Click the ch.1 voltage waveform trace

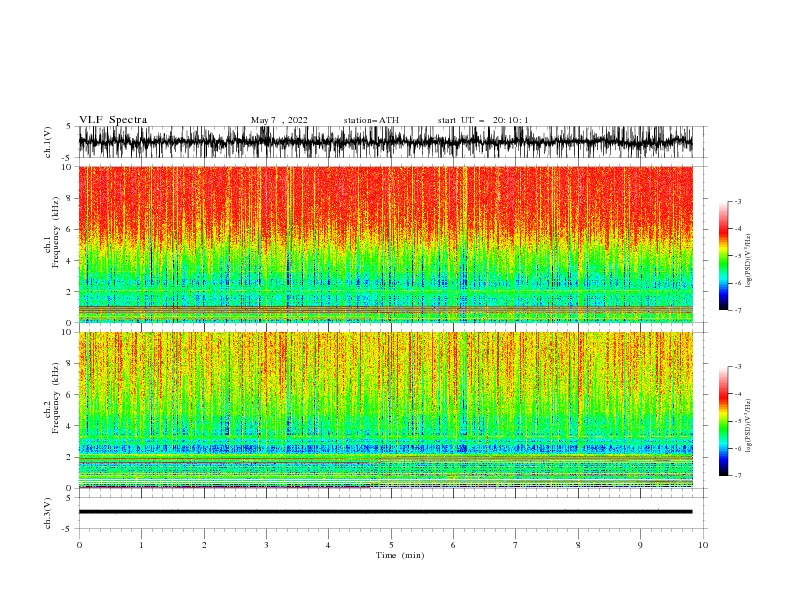click(385, 142)
